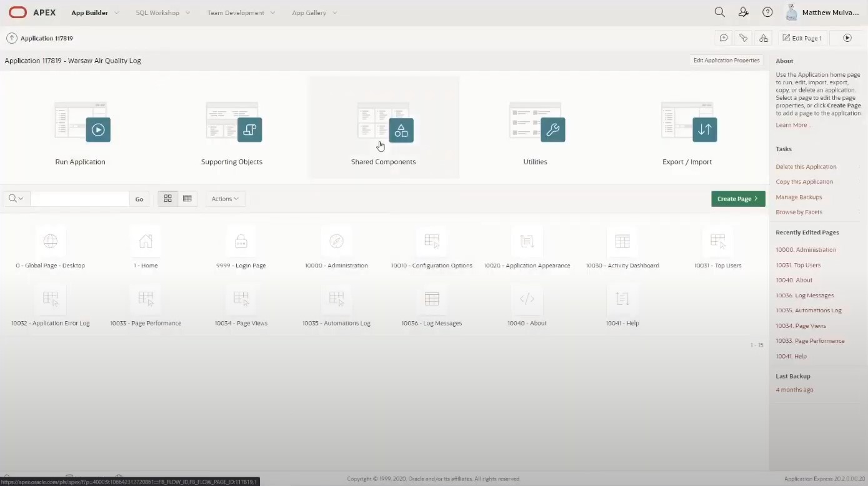The height and width of the screenshot is (486, 868).
Task: Open the 10020 - Application Appearance page icon
Action: [527, 241]
